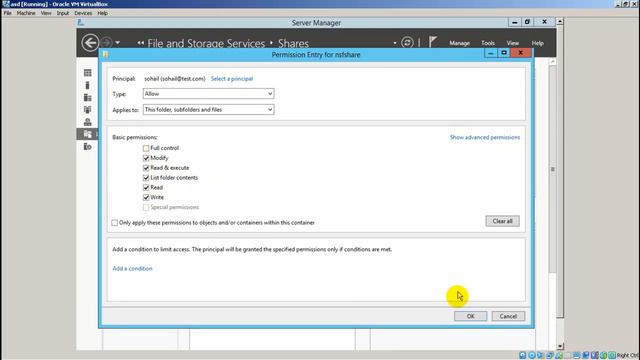Go back using Server Manager back arrow
This screenshot has width=640, height=360.
90,42
